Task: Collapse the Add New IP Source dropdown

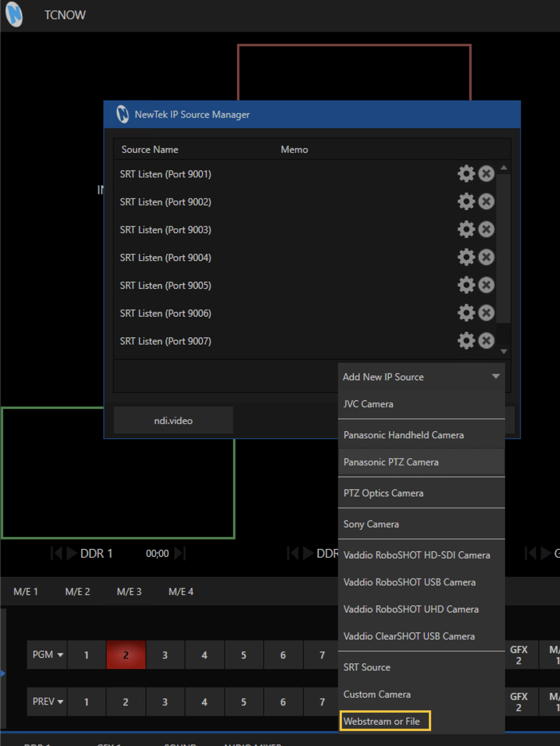Action: tap(495, 377)
